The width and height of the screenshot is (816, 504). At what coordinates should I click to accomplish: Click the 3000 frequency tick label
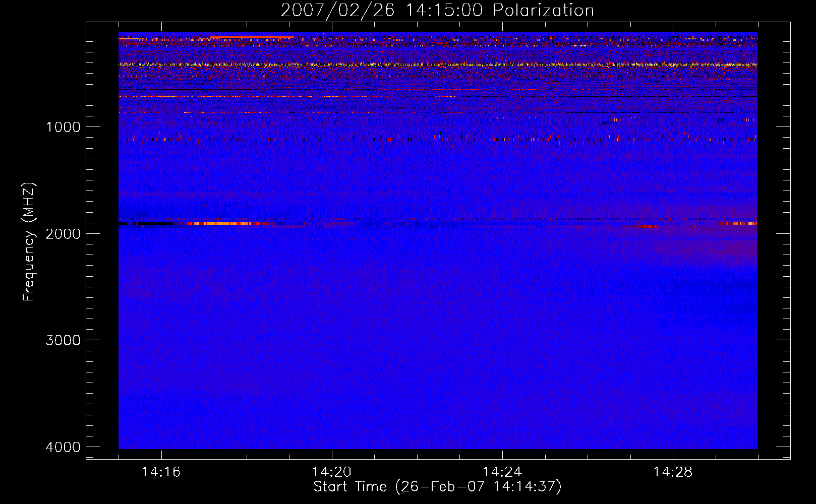click(63, 340)
